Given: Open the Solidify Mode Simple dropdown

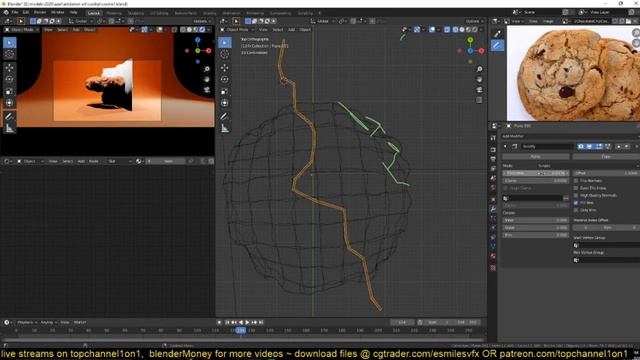Looking at the screenshot, I should coord(588,166).
